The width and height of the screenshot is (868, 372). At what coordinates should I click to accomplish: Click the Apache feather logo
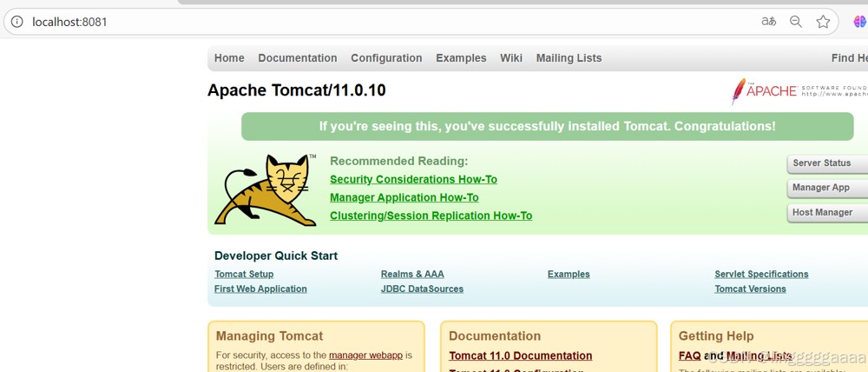pyautogui.click(x=739, y=91)
